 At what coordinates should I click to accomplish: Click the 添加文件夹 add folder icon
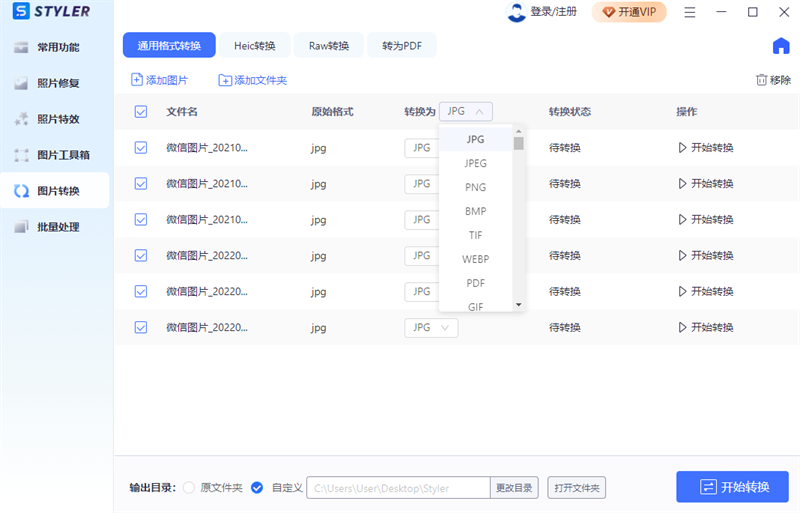click(225, 80)
